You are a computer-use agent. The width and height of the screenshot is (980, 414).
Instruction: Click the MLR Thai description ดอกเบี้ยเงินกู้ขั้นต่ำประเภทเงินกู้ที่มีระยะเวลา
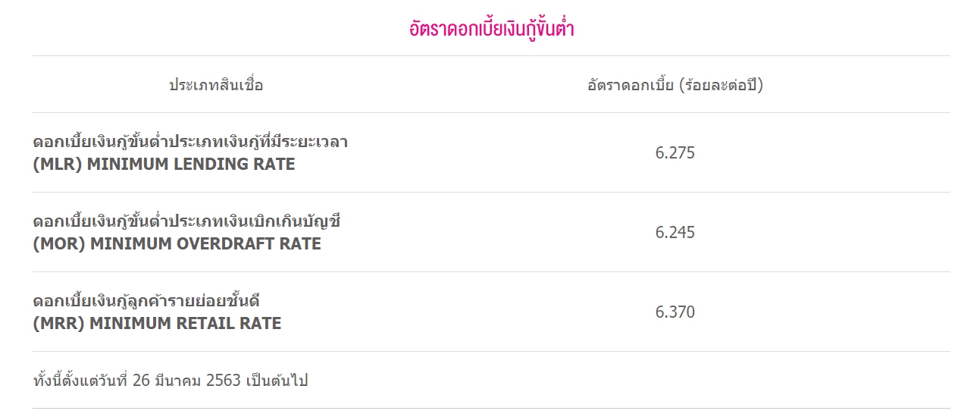click(190, 141)
